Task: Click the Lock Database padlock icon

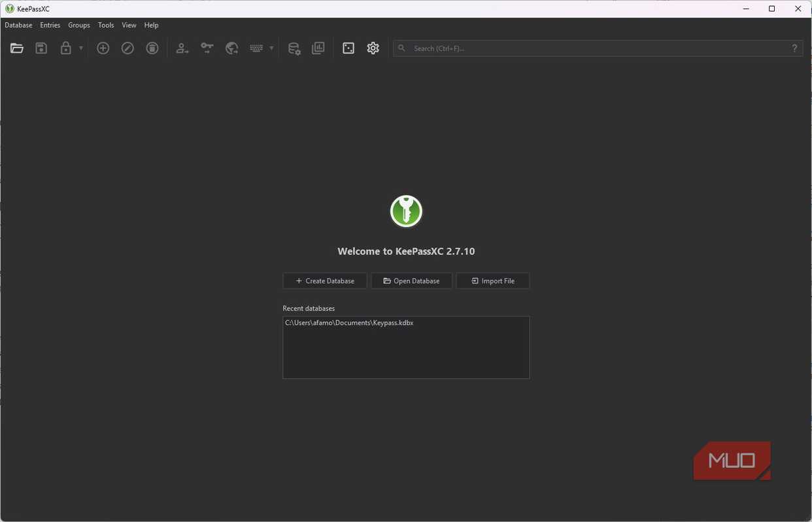Action: (65, 48)
